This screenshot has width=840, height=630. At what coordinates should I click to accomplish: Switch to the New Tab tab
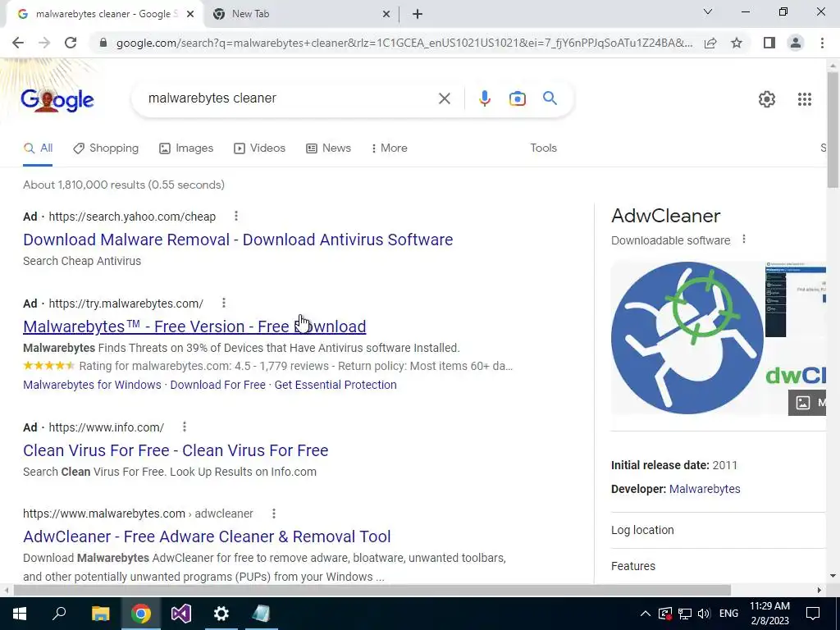coord(302,14)
